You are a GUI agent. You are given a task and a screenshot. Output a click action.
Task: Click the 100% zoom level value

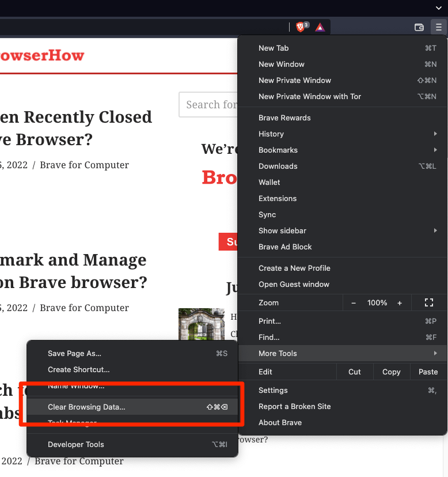click(377, 302)
